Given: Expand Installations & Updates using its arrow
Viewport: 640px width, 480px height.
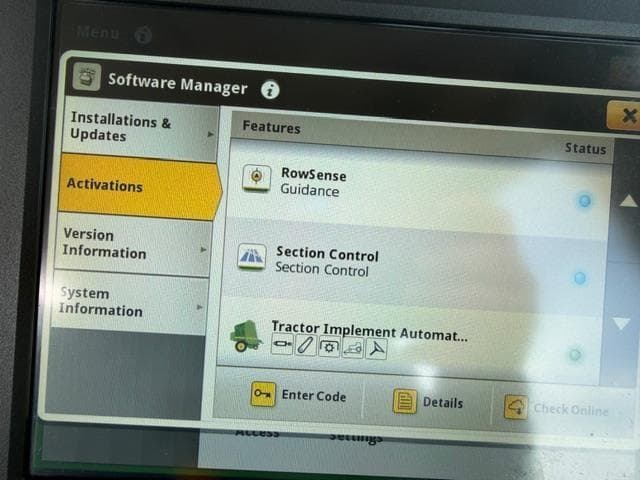Looking at the screenshot, I should (211, 133).
